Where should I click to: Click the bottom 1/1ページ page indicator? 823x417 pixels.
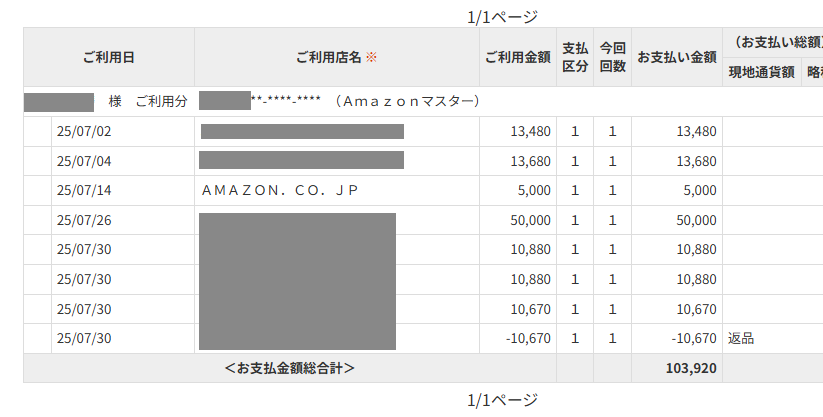502,400
